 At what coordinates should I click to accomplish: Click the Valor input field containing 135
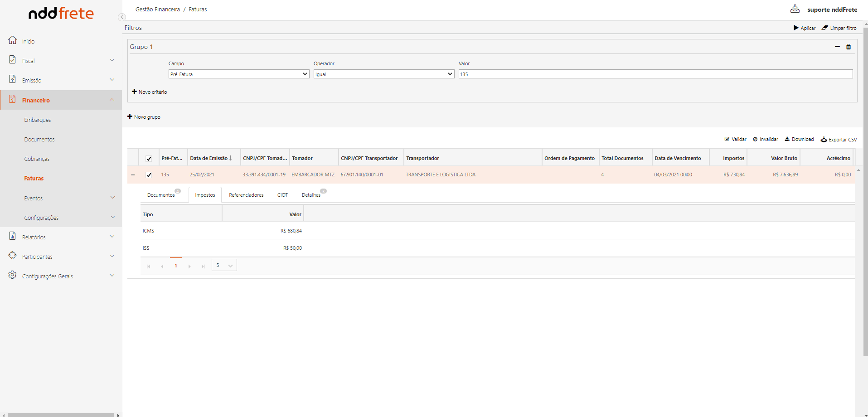point(655,74)
